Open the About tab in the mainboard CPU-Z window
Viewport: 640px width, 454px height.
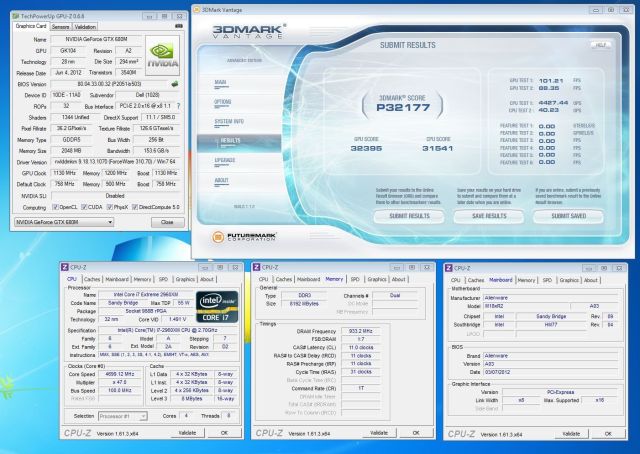pos(591,280)
